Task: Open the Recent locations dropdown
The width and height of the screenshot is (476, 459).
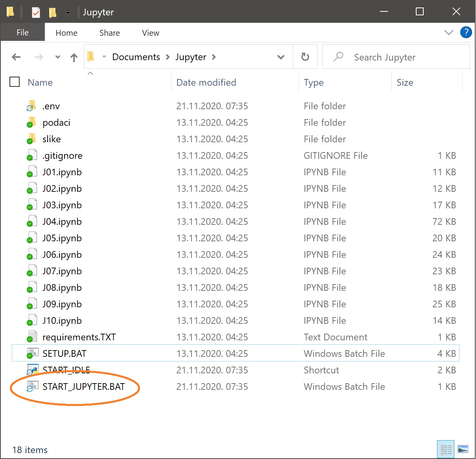Action: [x=58, y=57]
